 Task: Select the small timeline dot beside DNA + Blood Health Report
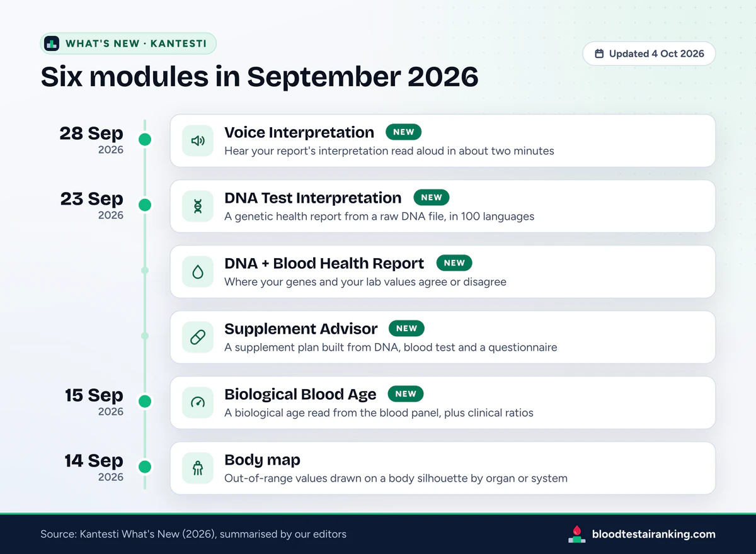coord(145,271)
